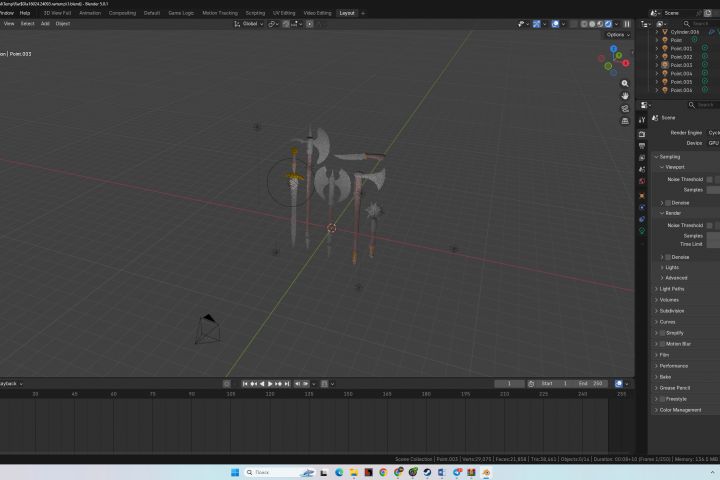Toggle viewport overlays button in header
Image resolution: width=720 pixels, height=480 pixels.
coord(555,24)
